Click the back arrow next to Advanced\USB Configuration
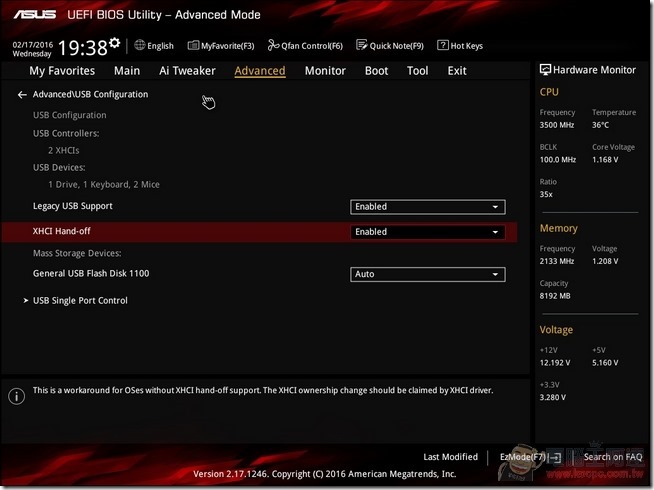Image resolution: width=654 pixels, height=490 pixels. click(22, 95)
